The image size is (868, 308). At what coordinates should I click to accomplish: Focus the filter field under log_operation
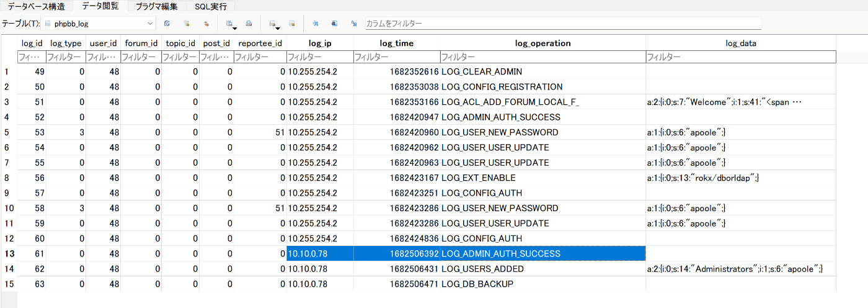pos(543,57)
